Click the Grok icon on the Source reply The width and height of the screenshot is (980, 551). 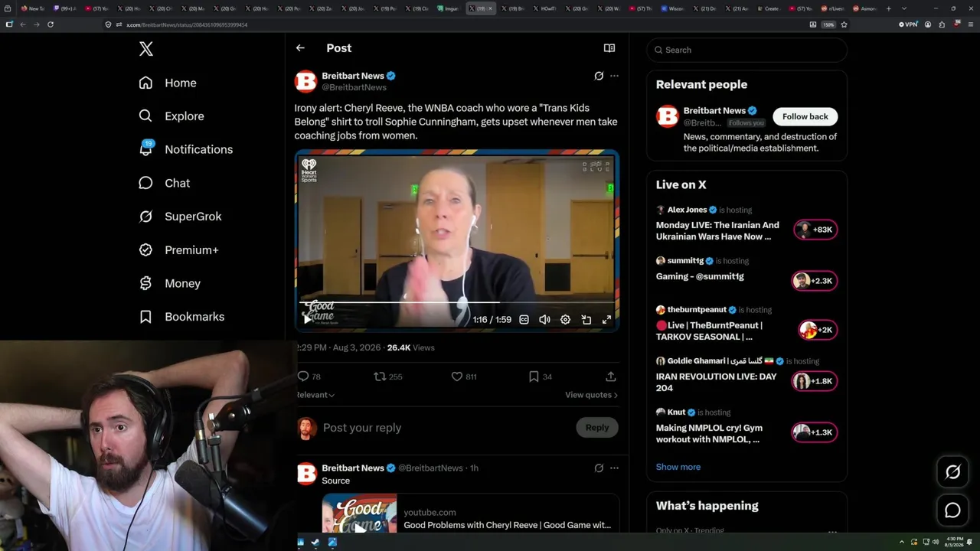click(x=599, y=468)
